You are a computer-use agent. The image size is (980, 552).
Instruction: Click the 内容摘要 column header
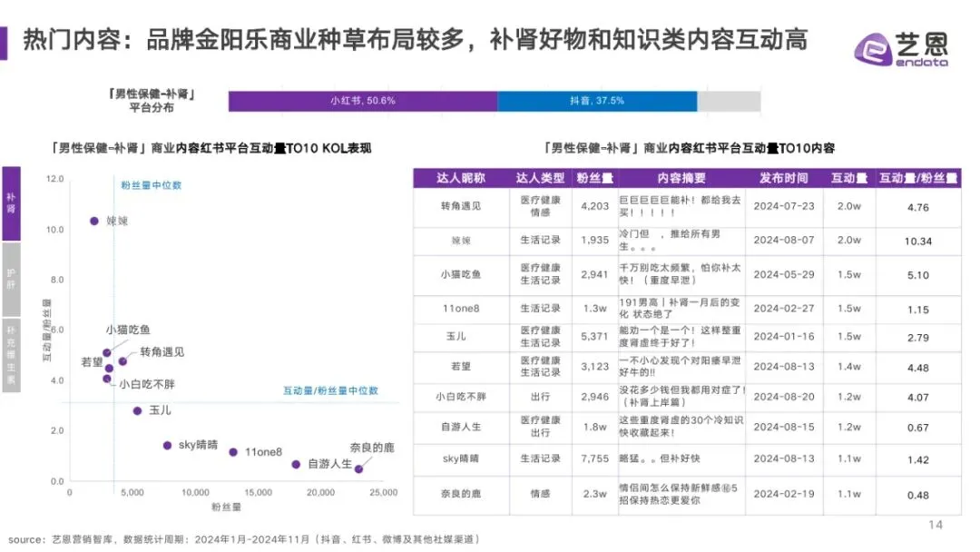click(x=681, y=178)
